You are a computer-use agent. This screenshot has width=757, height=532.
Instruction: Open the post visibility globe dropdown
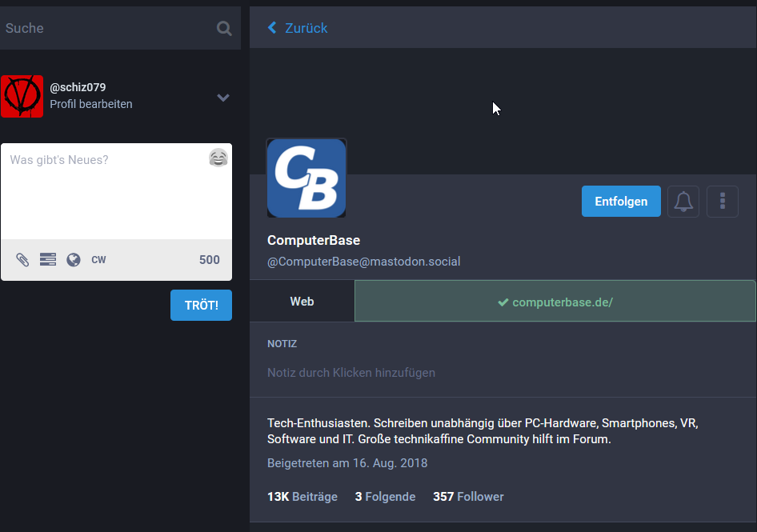[73, 260]
